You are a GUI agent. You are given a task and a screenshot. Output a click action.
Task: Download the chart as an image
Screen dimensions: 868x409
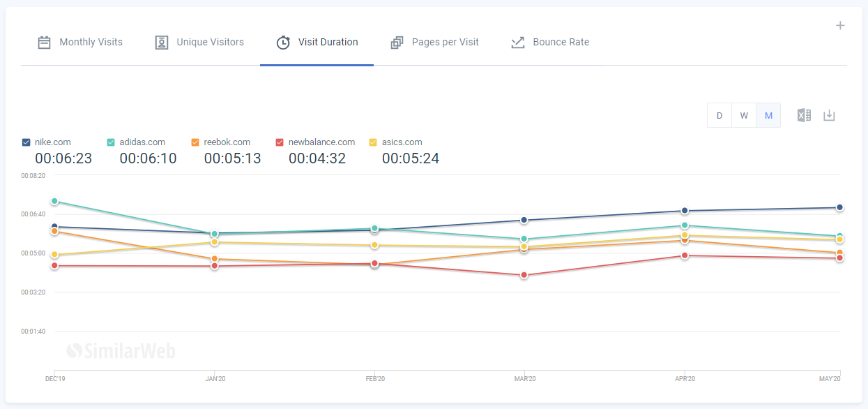(x=829, y=115)
